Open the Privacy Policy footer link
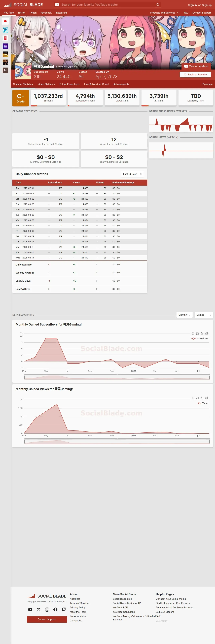The width and height of the screenshot is (215, 644). point(78,608)
